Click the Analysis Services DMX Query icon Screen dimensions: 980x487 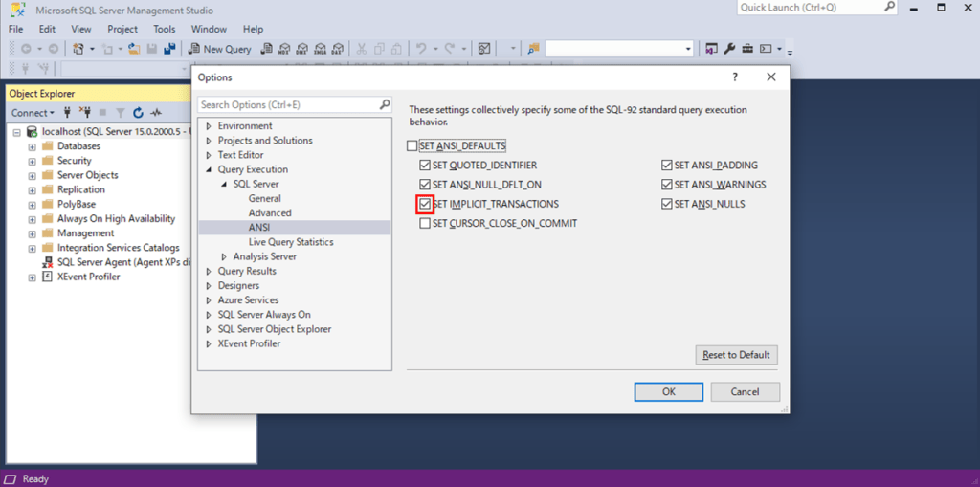pos(302,49)
